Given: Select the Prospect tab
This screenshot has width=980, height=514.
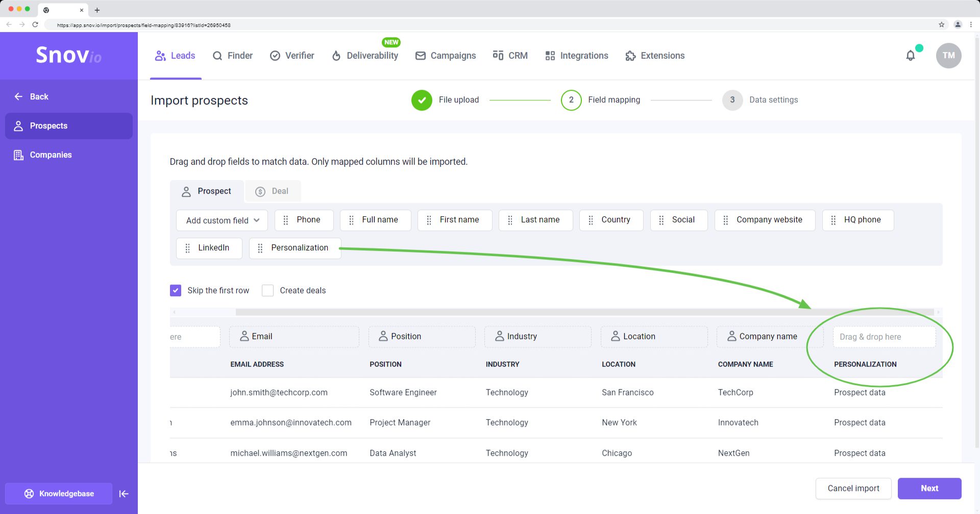Looking at the screenshot, I should [x=207, y=191].
